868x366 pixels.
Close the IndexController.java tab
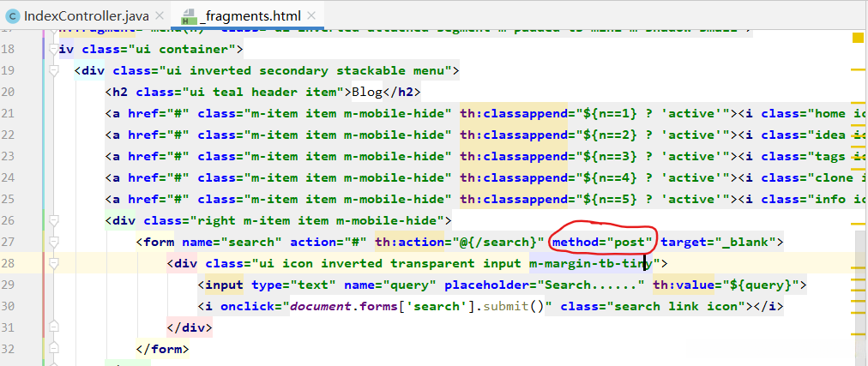tap(160, 16)
